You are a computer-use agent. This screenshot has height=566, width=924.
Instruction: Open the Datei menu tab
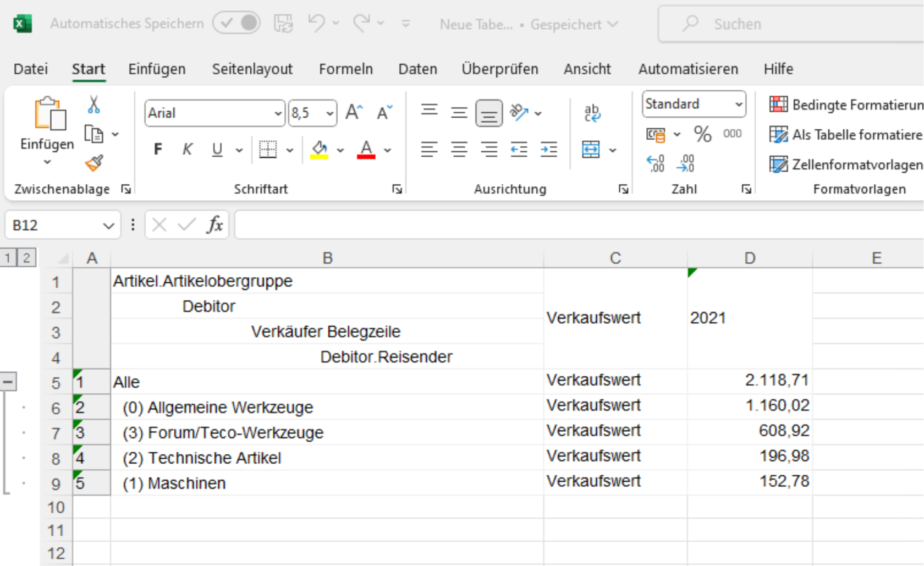click(x=31, y=69)
